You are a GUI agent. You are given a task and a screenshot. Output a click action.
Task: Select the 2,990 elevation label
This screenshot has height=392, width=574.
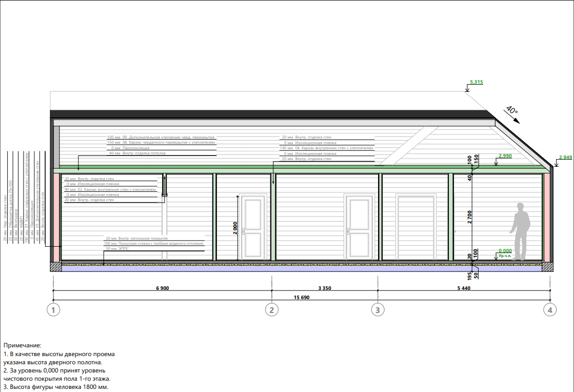pyautogui.click(x=505, y=155)
